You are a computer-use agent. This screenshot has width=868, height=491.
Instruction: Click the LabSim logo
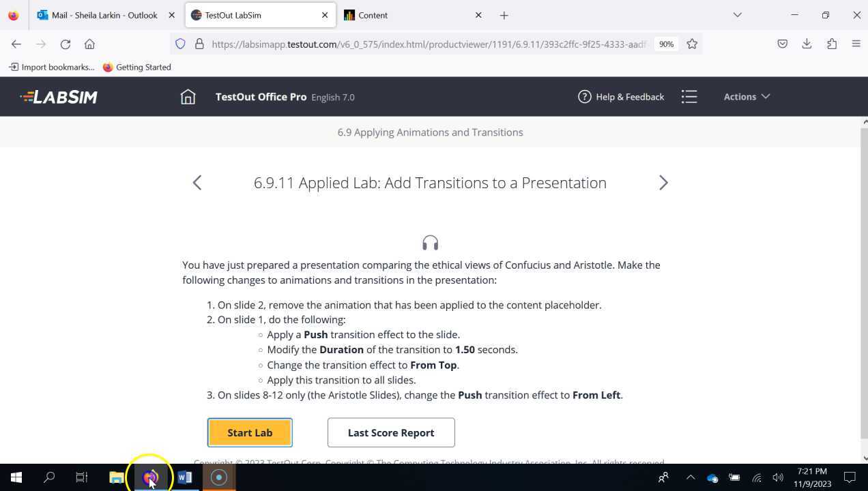[59, 96]
